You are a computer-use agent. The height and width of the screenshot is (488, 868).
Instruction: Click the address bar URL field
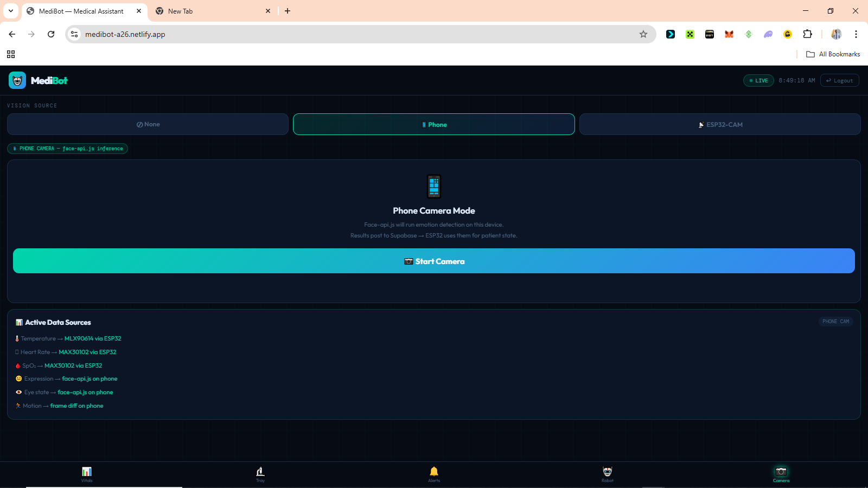[361, 34]
